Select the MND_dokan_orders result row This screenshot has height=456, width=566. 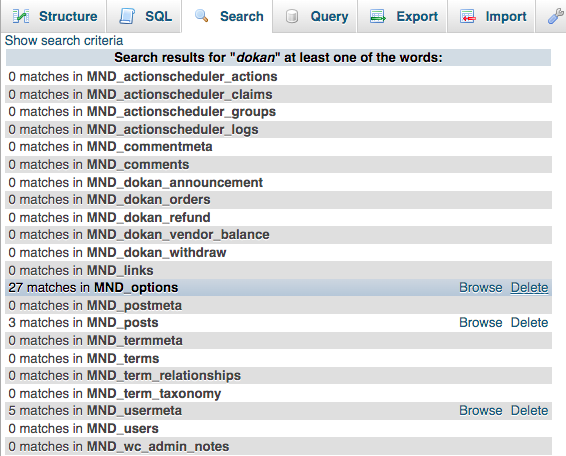pos(278,200)
